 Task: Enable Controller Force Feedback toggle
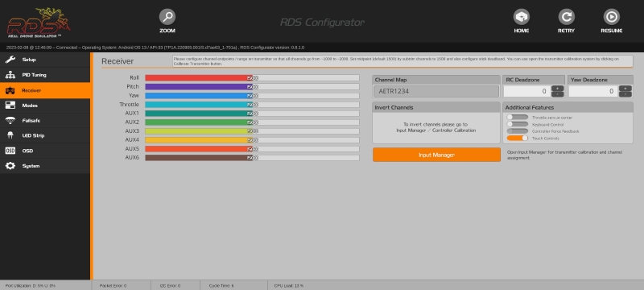(518, 131)
